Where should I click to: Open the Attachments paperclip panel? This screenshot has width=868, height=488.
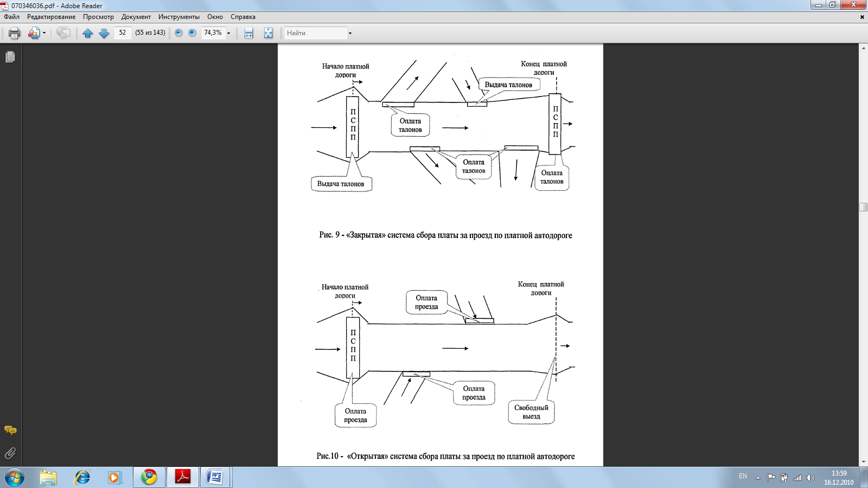(x=10, y=453)
